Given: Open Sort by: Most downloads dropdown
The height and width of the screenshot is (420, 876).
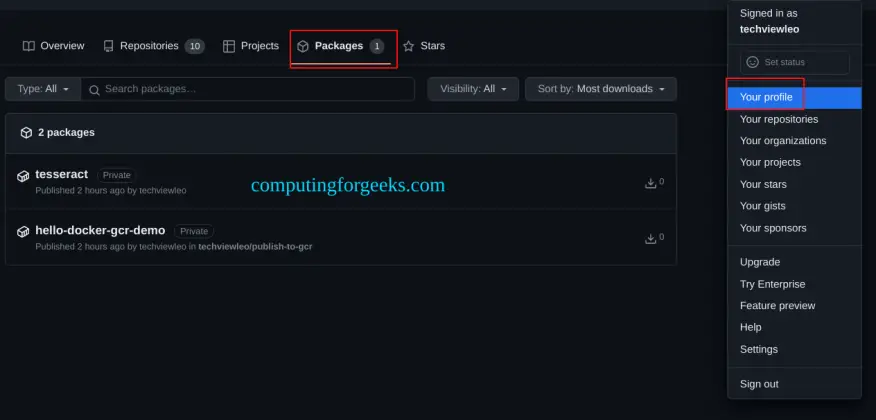Looking at the screenshot, I should pos(600,89).
